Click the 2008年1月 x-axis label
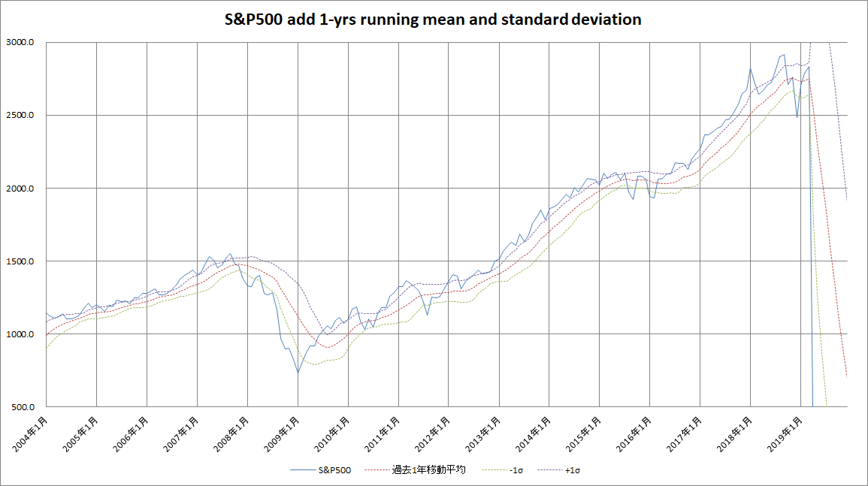 231,434
